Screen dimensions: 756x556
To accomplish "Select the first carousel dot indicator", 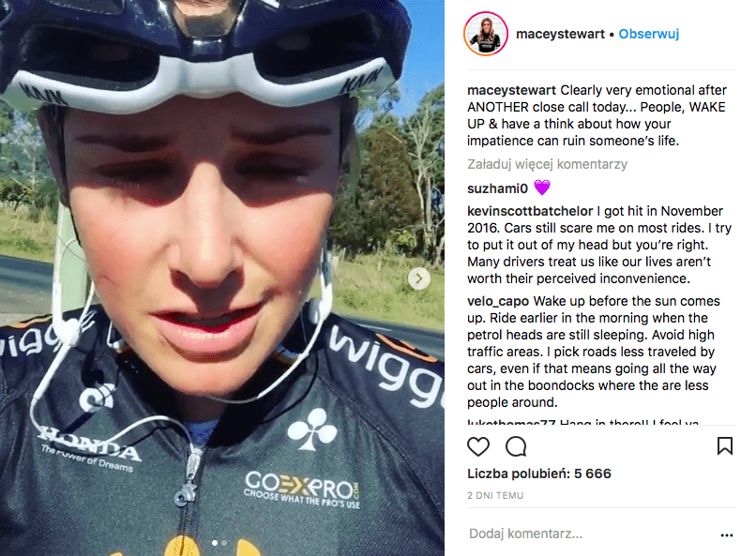I will point(215,543).
